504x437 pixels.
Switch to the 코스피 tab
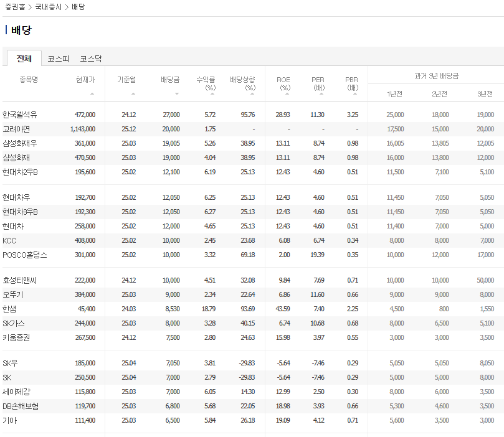pyautogui.click(x=59, y=59)
